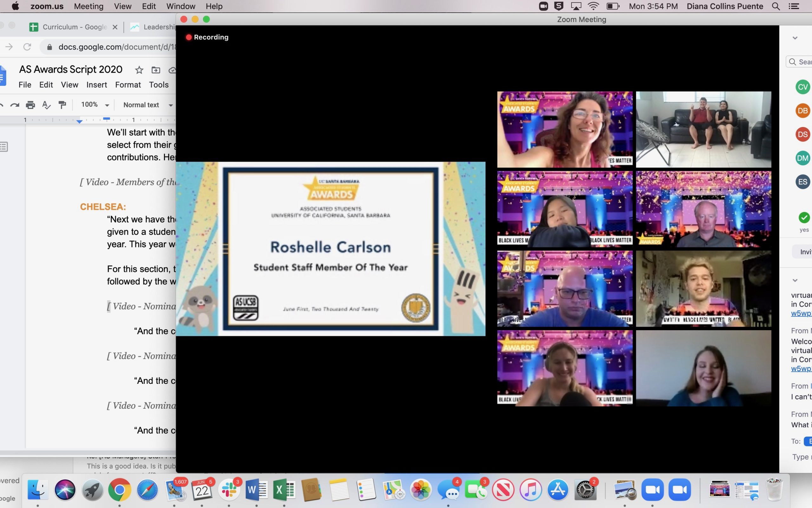
Task: Select video tile of two people on couch
Action: [704, 129]
